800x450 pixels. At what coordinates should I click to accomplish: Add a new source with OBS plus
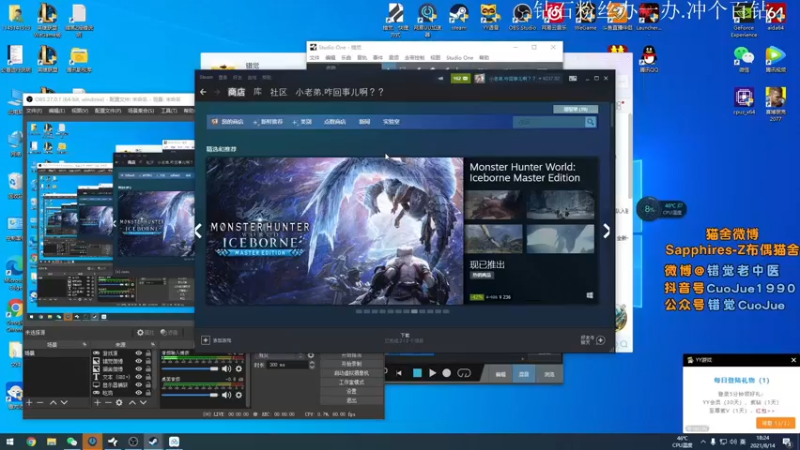(97, 403)
